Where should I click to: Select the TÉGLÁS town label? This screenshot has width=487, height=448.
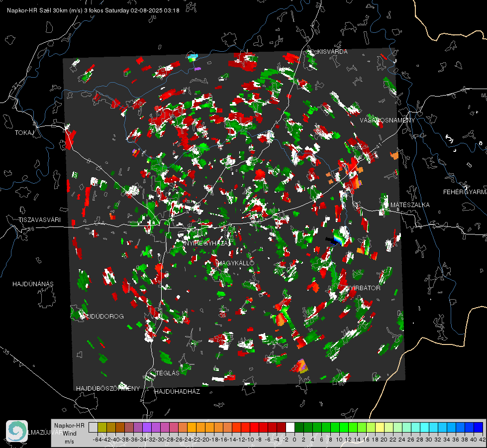coord(168,373)
